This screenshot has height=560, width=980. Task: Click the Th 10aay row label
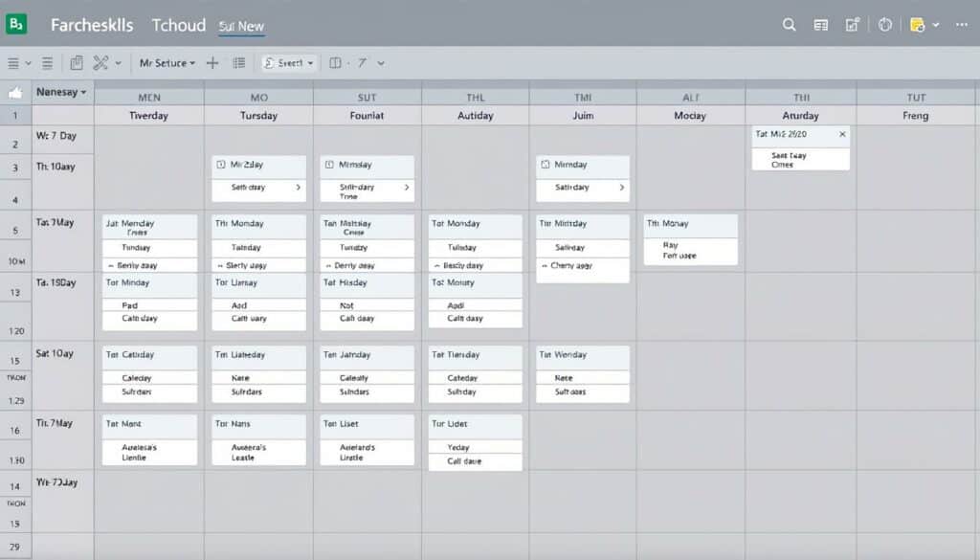pos(55,167)
